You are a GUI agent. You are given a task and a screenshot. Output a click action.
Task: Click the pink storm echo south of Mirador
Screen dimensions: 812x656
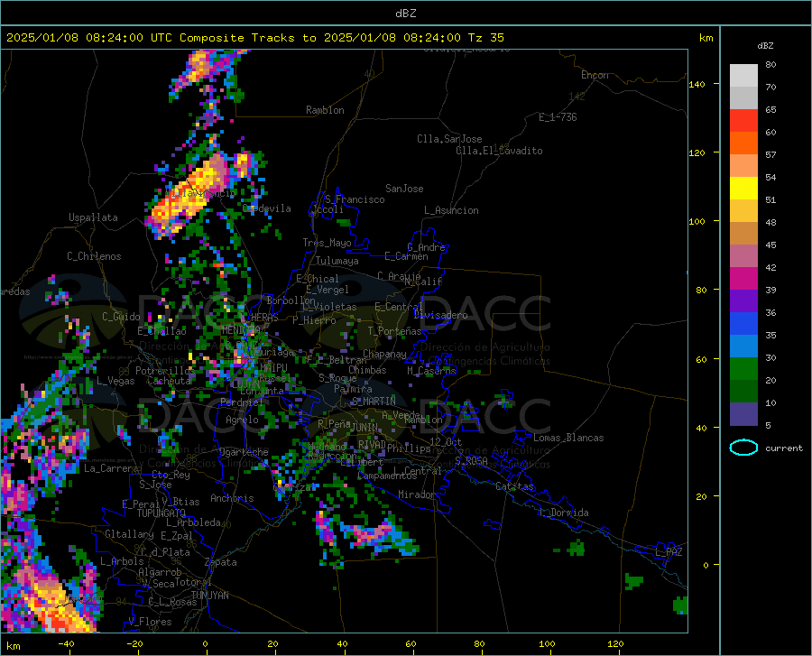point(369,533)
